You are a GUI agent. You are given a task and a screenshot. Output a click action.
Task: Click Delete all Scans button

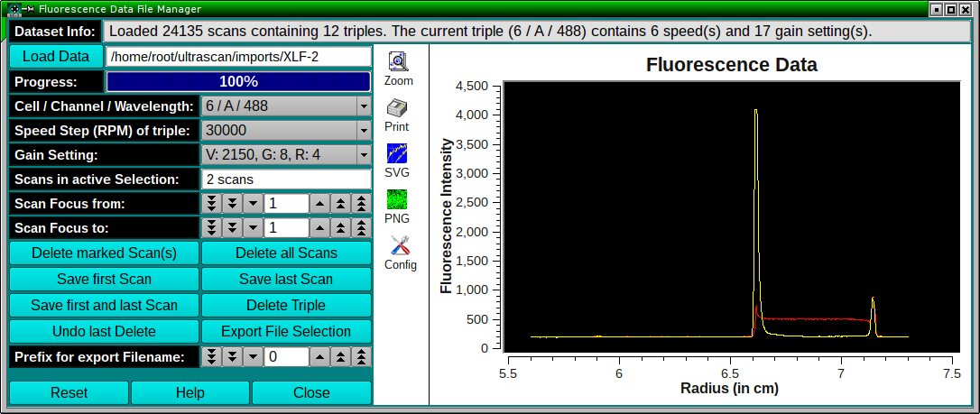[286, 253]
